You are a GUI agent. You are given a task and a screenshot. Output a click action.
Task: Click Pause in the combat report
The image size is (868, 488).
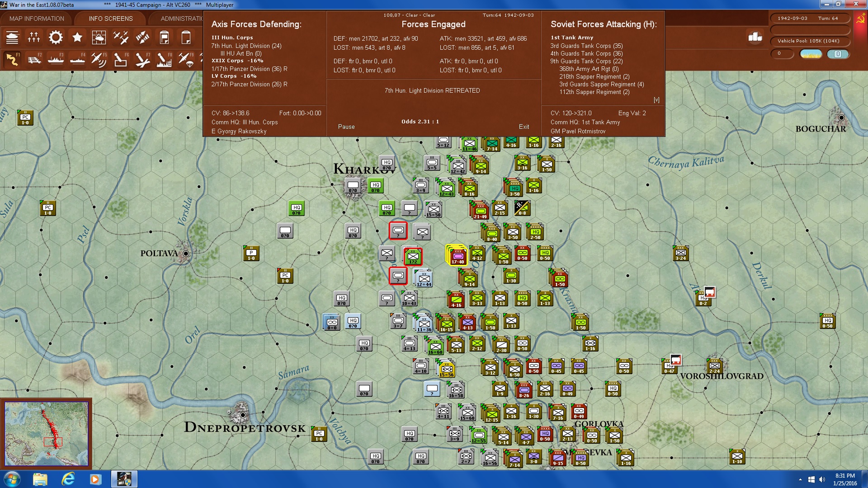(x=346, y=127)
